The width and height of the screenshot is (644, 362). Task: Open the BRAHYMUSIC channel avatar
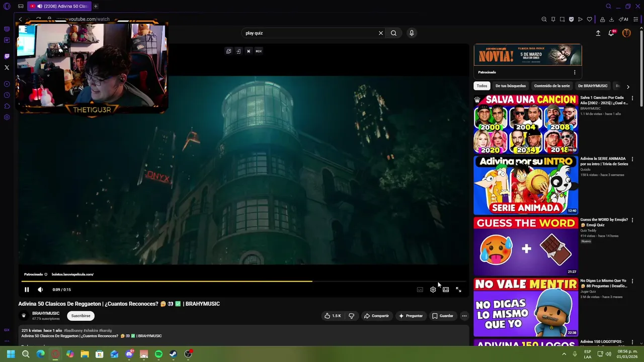[x=24, y=316]
